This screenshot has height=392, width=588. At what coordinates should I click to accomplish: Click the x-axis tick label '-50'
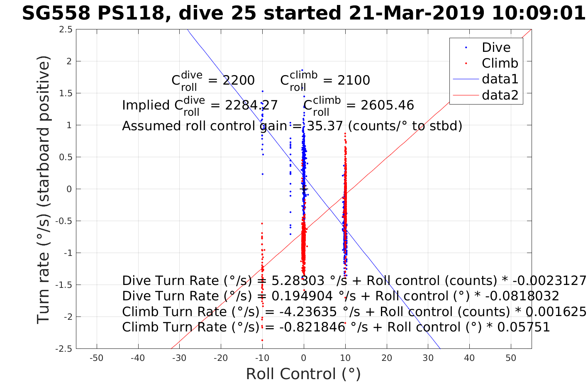pyautogui.click(x=97, y=358)
